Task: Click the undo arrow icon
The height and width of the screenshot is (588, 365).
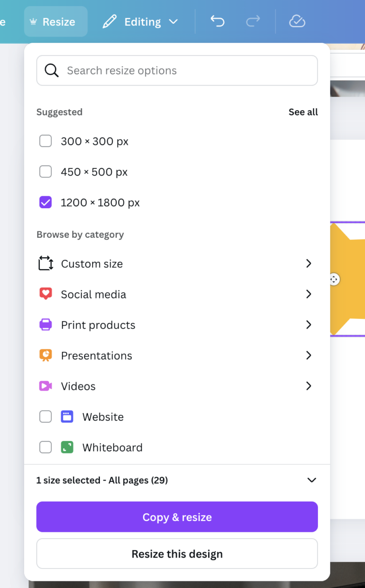Action: coord(217,21)
